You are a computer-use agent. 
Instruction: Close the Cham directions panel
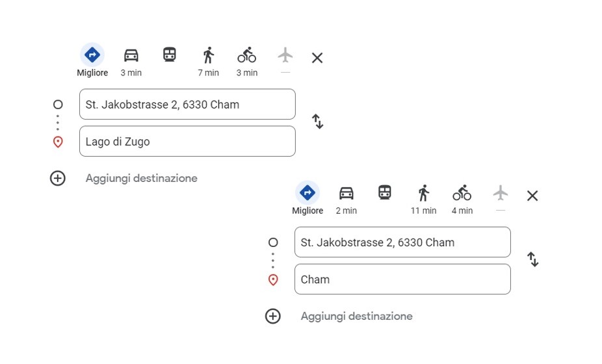click(x=532, y=196)
